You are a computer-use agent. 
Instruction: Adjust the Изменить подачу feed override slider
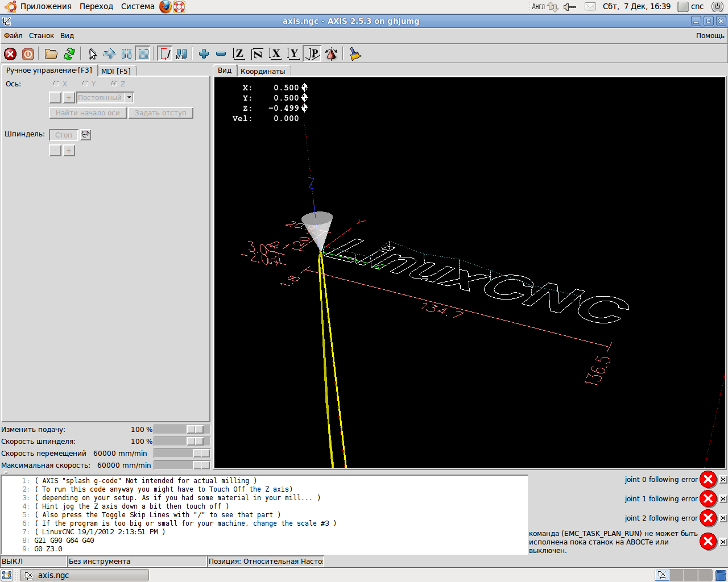pyautogui.click(x=195, y=430)
